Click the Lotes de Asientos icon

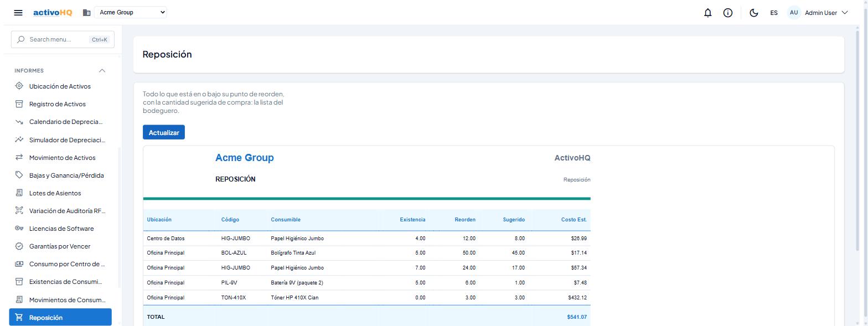19,193
